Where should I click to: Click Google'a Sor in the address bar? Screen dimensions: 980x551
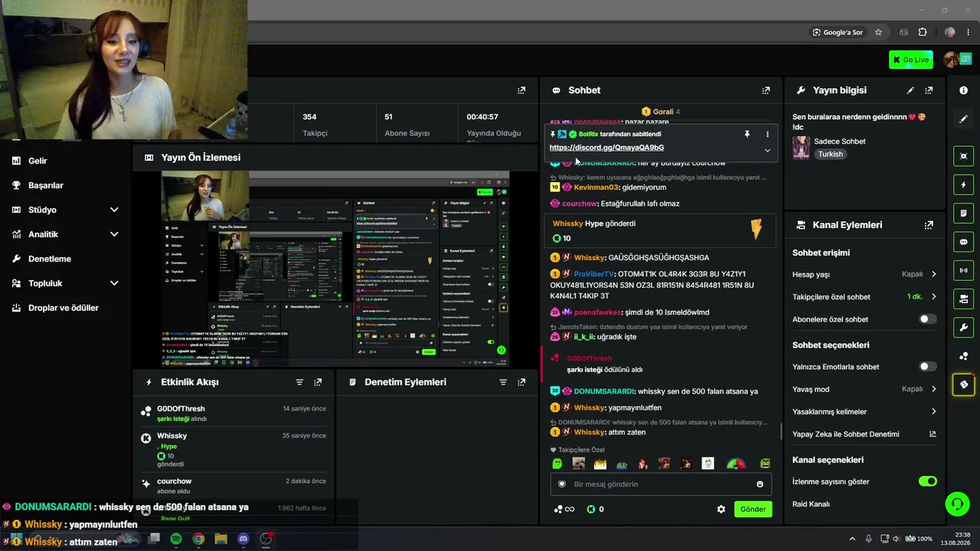pos(838,32)
